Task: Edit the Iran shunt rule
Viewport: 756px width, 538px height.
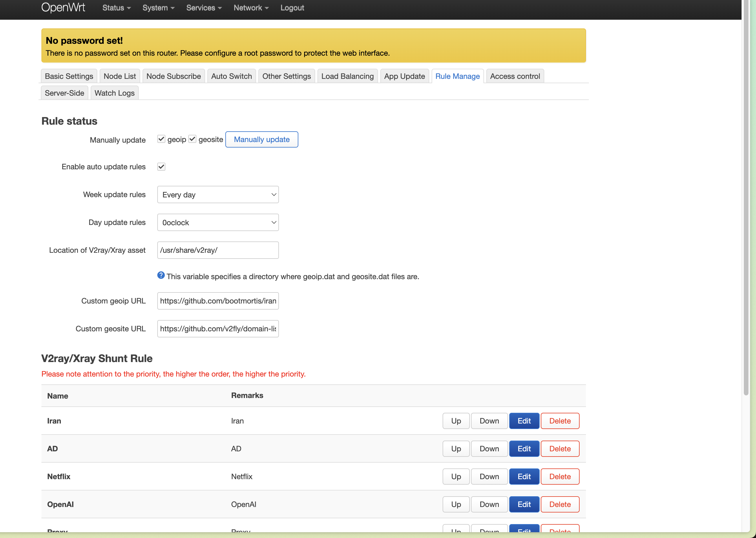Action: click(x=524, y=421)
